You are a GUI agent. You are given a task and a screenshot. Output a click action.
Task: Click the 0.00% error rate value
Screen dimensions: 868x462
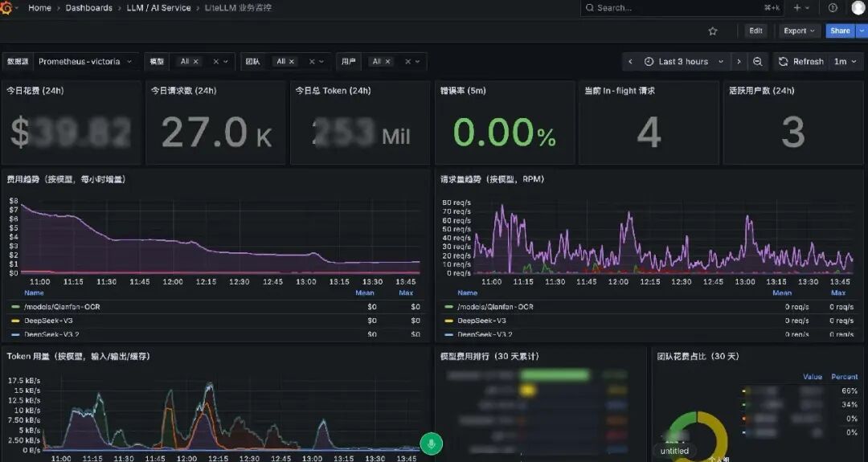[504, 133]
